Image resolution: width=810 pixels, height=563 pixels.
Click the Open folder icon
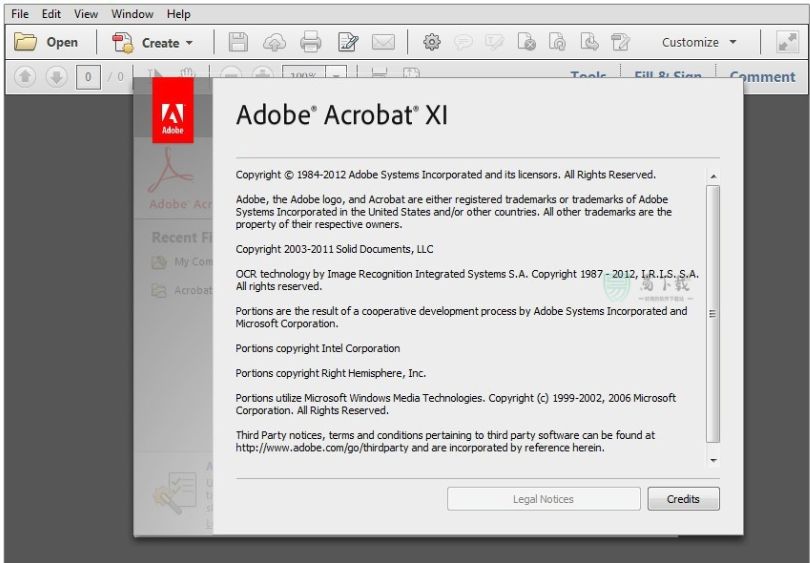coord(25,42)
